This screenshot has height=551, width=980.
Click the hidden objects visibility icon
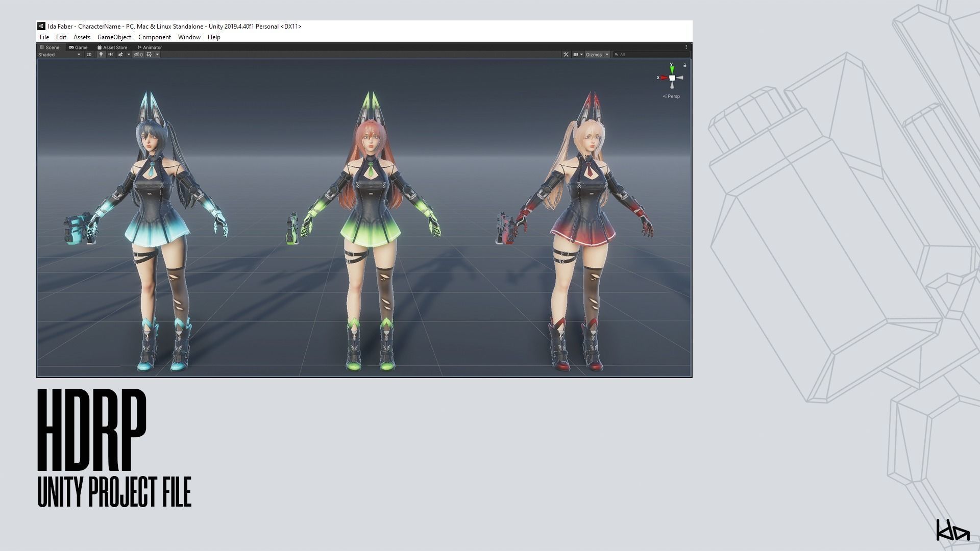coord(138,55)
